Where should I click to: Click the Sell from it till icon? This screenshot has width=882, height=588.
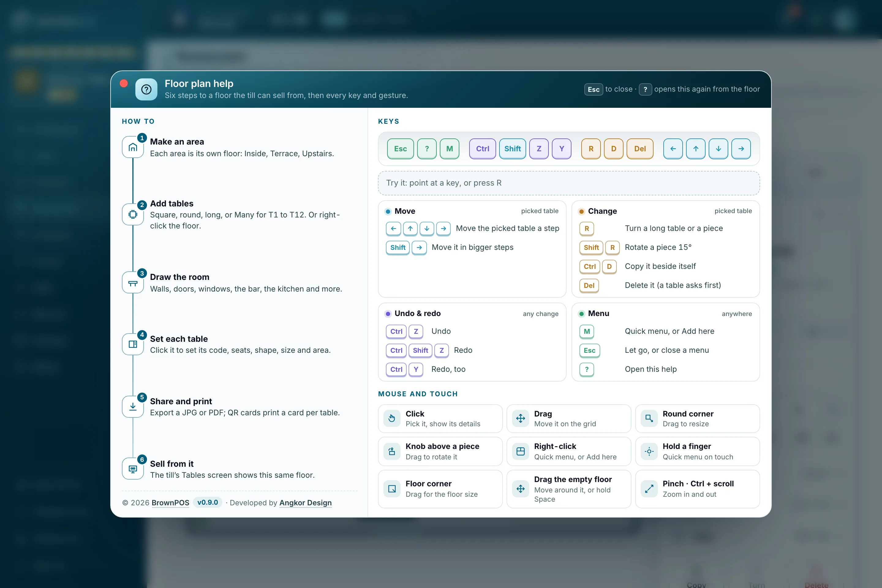[x=133, y=469]
